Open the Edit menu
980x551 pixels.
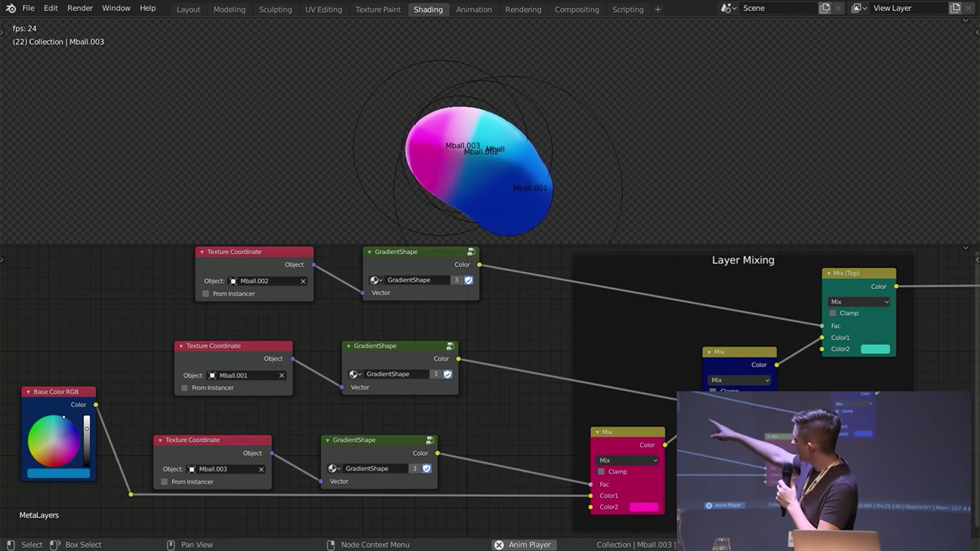pos(50,7)
